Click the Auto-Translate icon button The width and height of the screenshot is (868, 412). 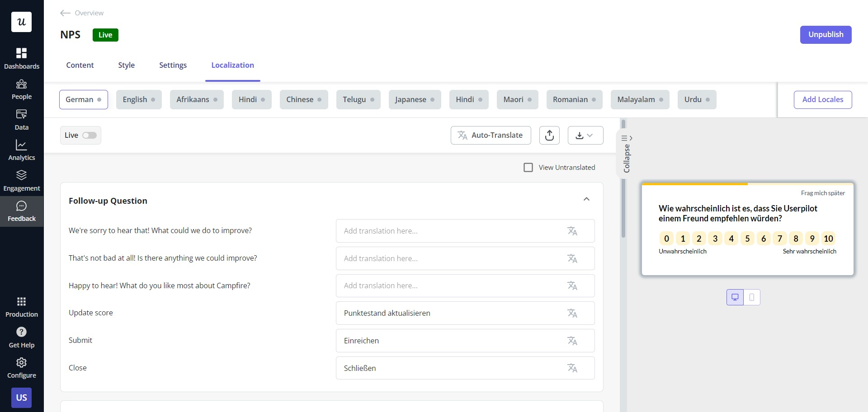(x=462, y=135)
